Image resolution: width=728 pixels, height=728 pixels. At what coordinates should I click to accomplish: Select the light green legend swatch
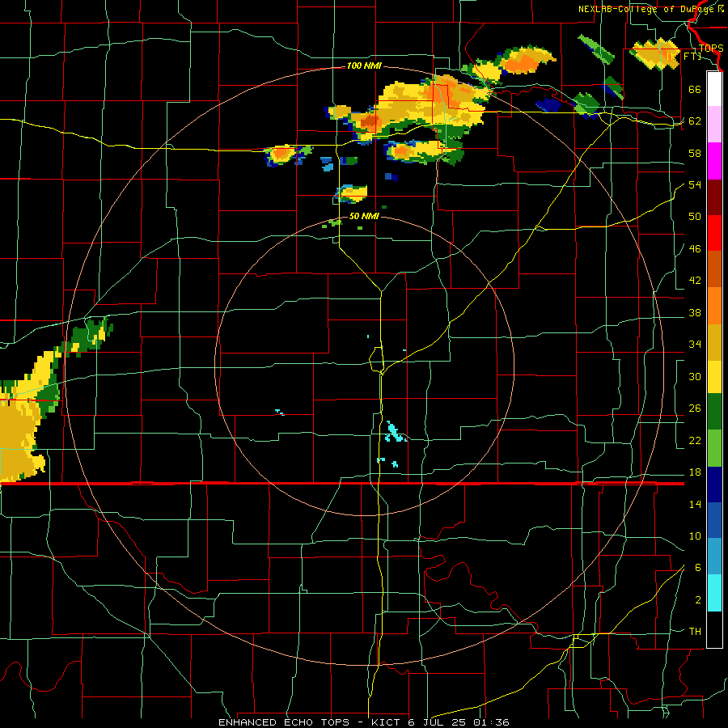click(x=714, y=448)
